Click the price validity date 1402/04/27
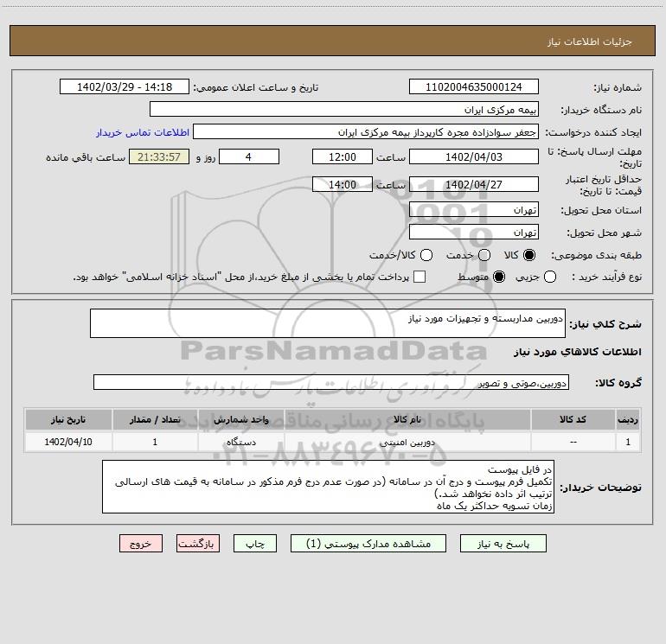 tap(474, 184)
